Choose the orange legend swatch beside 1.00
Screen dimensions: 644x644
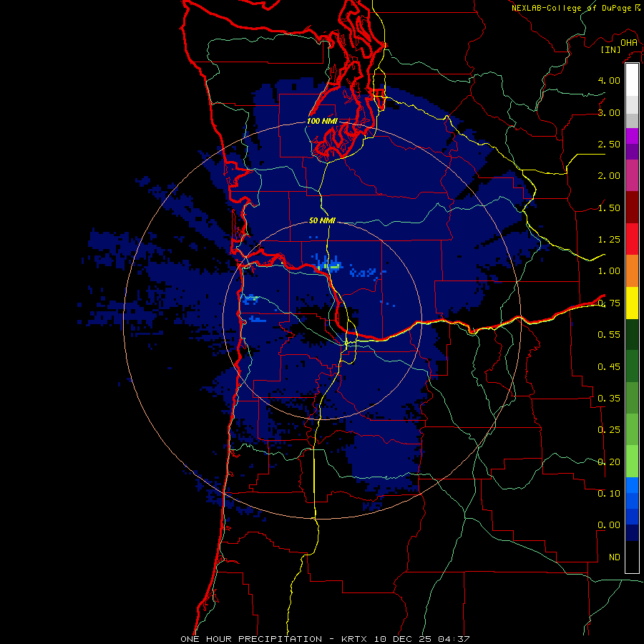tap(632, 270)
